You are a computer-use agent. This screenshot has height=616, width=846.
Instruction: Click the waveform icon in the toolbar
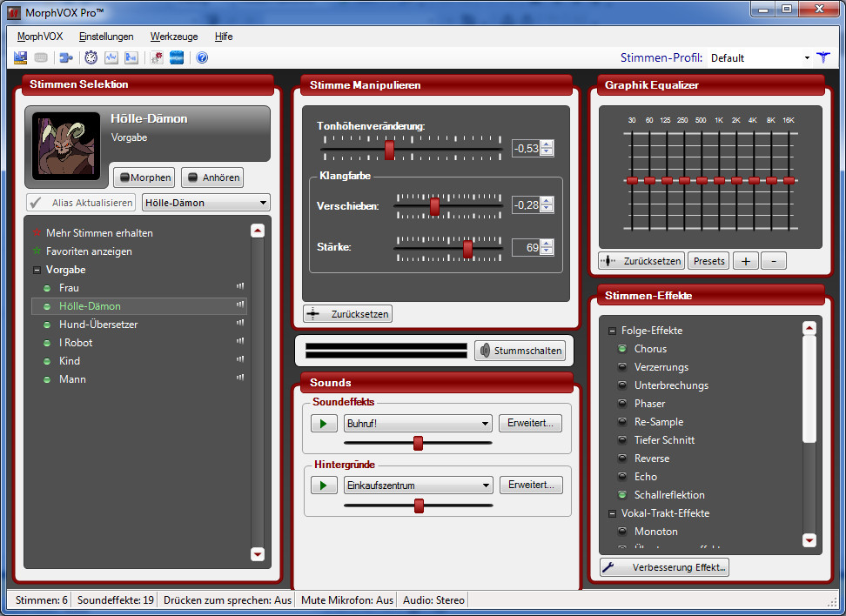pyautogui.click(x=111, y=58)
